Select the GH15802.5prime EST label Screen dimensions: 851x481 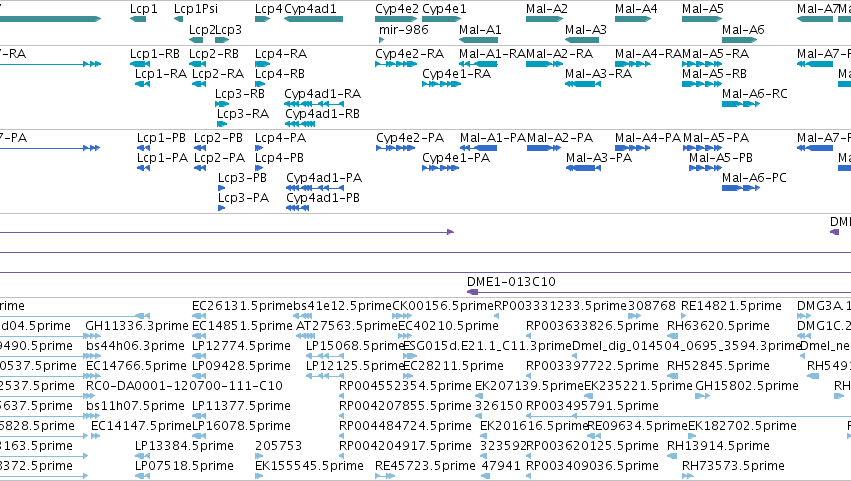pos(747,386)
